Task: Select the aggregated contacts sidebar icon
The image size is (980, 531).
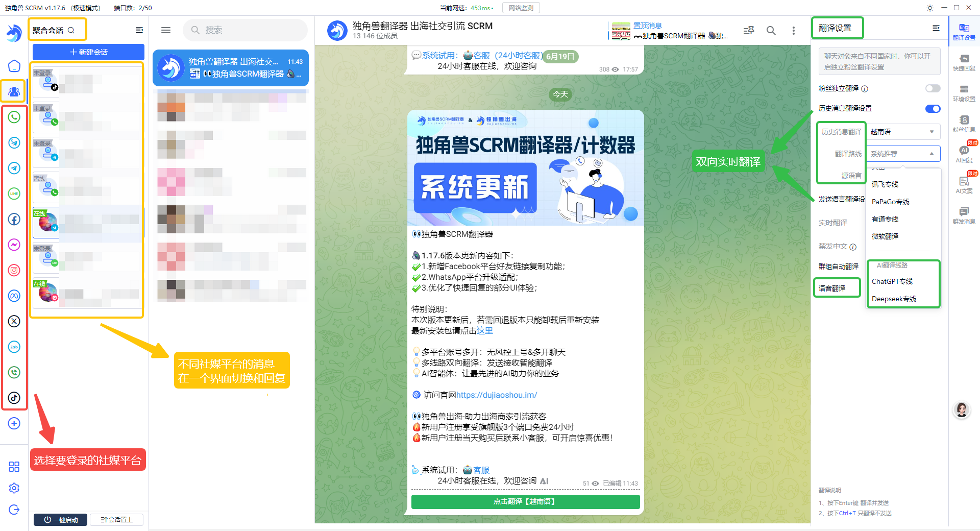Action: pyautogui.click(x=14, y=91)
